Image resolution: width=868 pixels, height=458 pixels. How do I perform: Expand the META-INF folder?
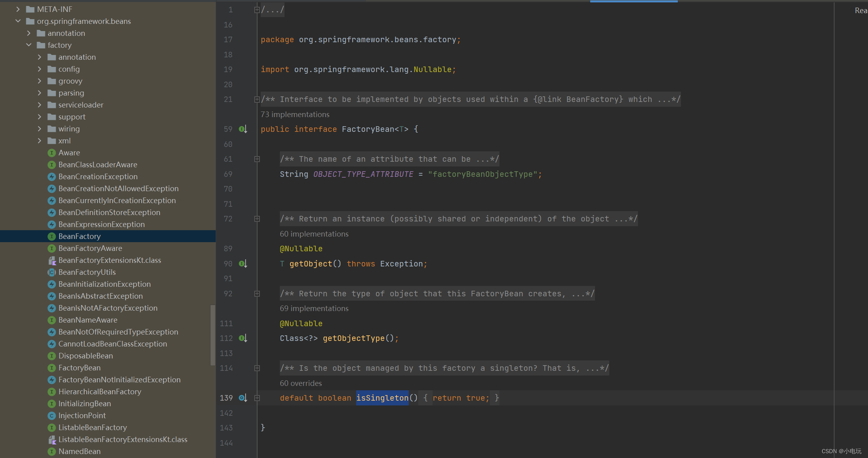click(x=18, y=9)
